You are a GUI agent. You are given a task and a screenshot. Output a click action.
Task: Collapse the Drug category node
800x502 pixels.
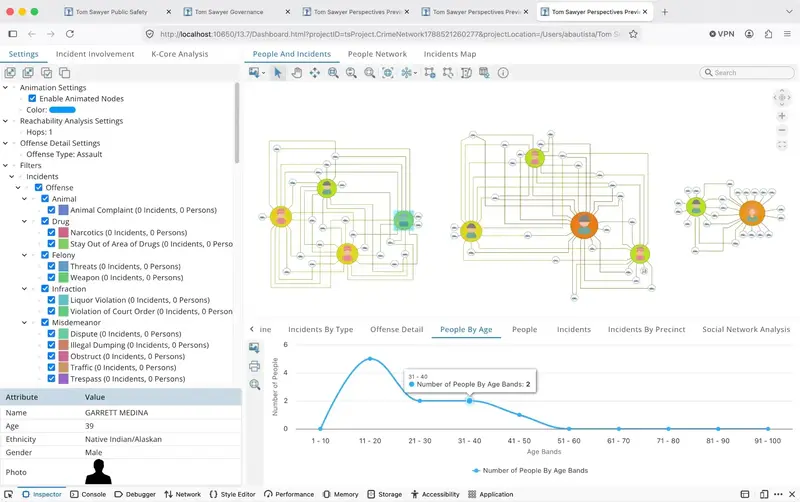click(24, 221)
